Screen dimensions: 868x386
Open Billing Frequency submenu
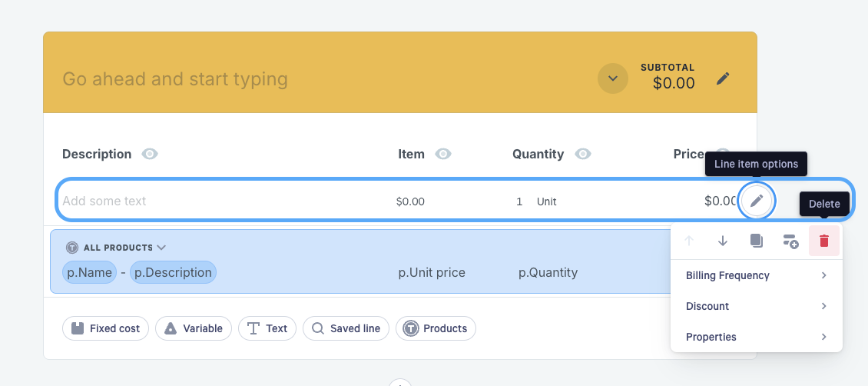point(756,275)
